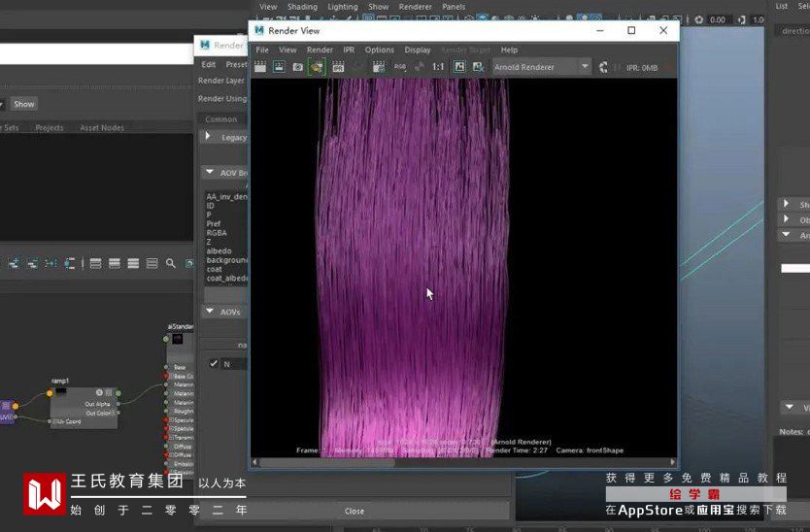Screen dimensions: 810x532
Task: Open the Render menu in Render View
Action: click(x=320, y=50)
